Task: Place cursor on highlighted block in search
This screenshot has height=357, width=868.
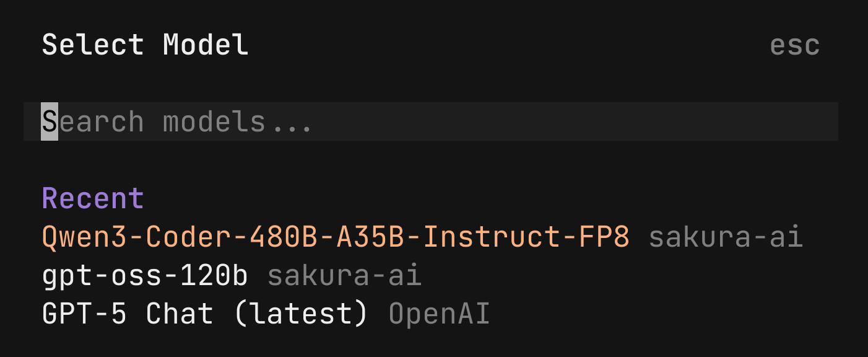Action: click(50, 121)
